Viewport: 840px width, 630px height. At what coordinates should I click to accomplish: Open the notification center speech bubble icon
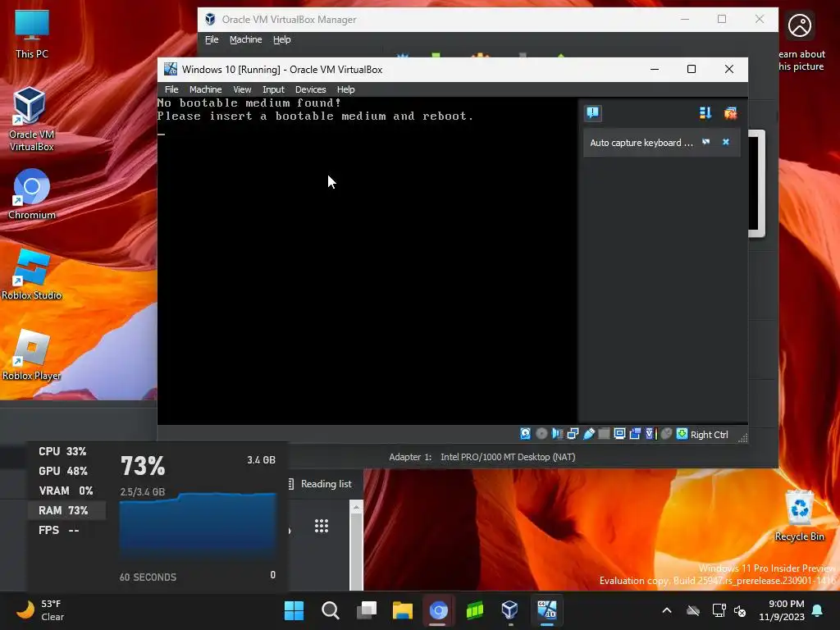(x=592, y=112)
